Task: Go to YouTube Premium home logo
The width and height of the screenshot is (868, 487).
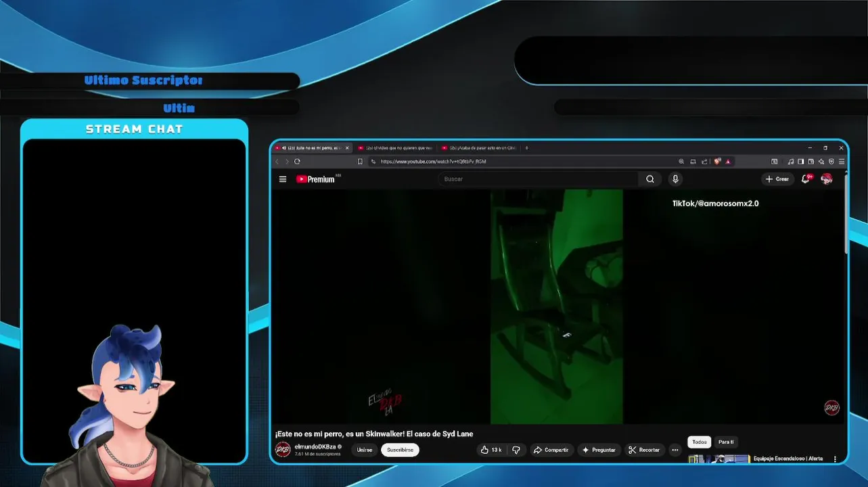Action: (315, 179)
